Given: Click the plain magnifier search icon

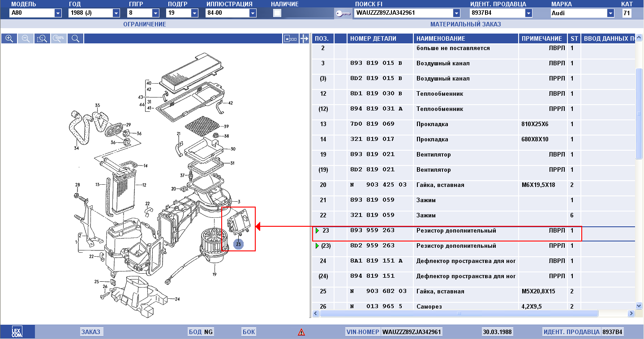Looking at the screenshot, I should click(x=75, y=39).
